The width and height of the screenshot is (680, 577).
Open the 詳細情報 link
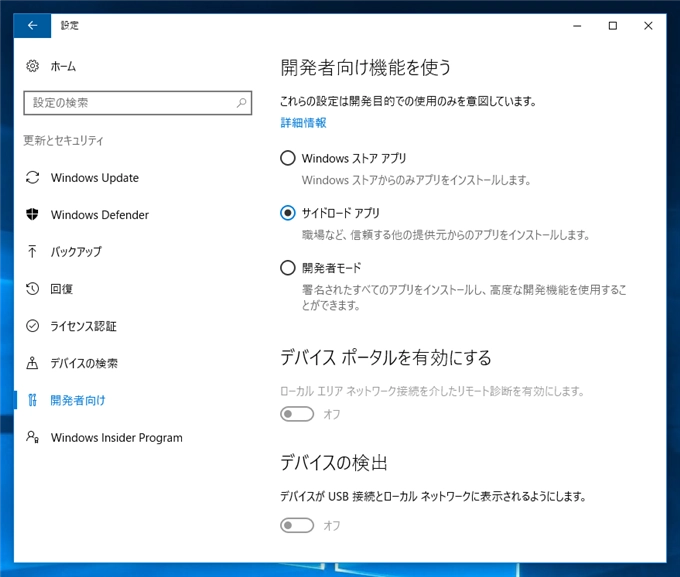tap(303, 123)
